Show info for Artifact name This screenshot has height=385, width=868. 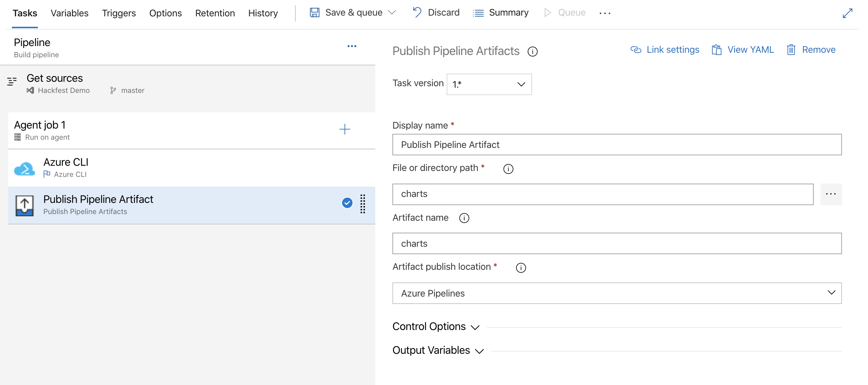click(464, 218)
